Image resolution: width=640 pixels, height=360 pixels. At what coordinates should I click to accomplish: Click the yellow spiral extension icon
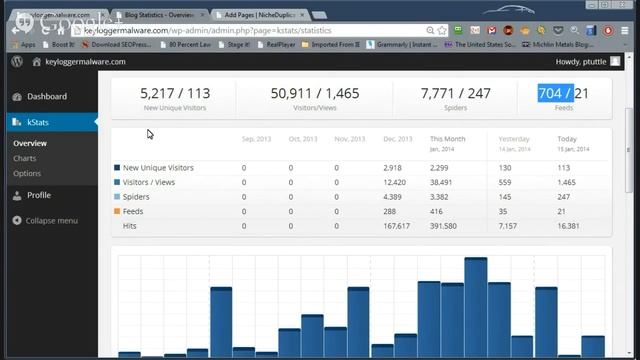tap(541, 30)
